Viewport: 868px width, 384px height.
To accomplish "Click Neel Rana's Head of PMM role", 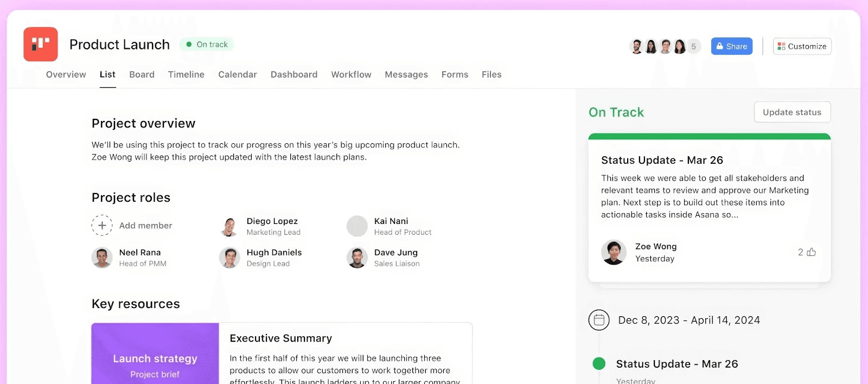I will coord(143,264).
